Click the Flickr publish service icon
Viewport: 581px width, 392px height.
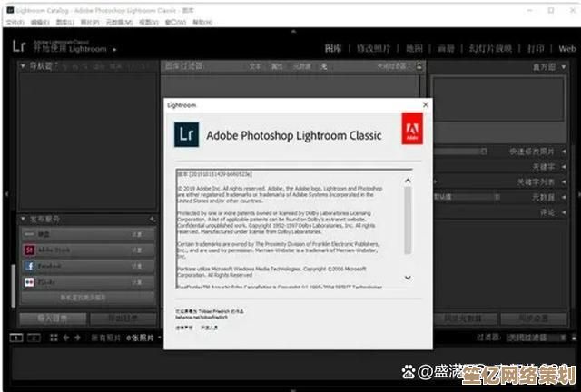pos(28,282)
